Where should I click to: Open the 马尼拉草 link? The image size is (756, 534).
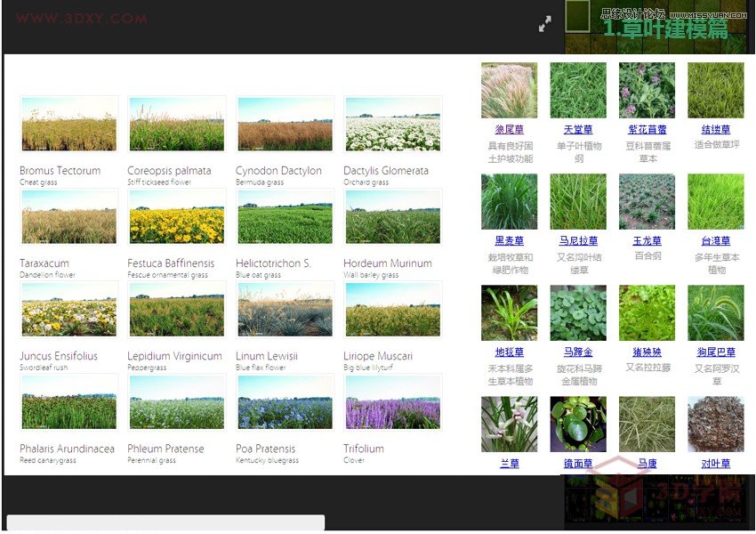click(x=578, y=239)
